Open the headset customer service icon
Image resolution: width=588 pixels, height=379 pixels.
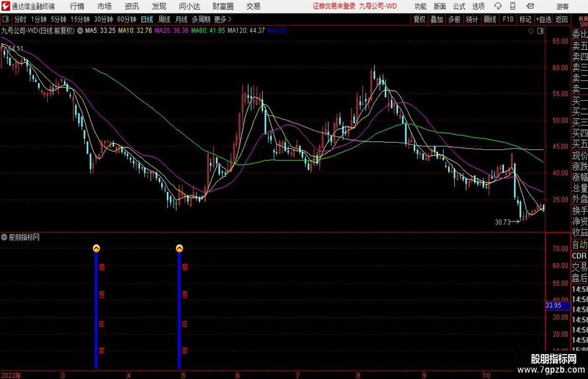point(498,6)
